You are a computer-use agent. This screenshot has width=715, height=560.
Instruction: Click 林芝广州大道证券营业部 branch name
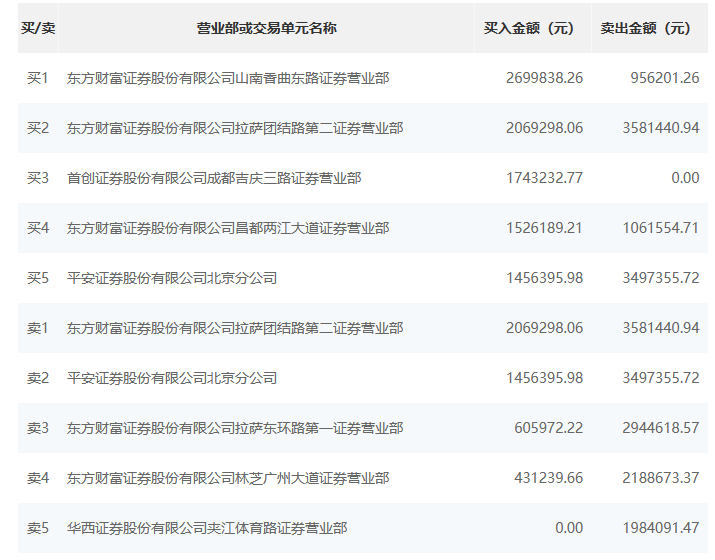tap(228, 478)
